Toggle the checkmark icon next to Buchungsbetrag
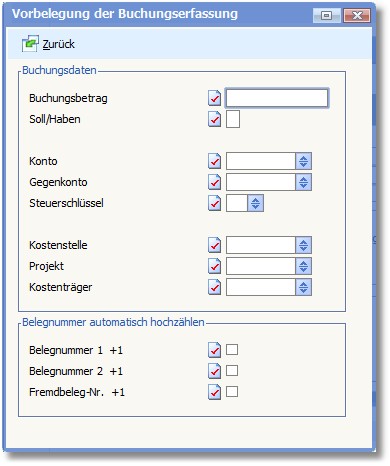This screenshot has height=466, width=390. coord(214,98)
